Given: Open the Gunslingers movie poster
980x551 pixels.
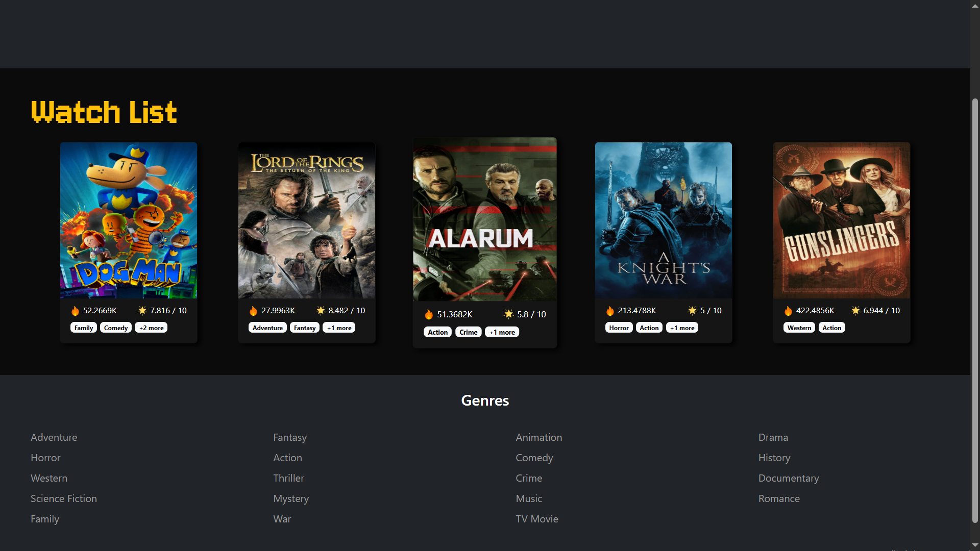Looking at the screenshot, I should coord(841,220).
